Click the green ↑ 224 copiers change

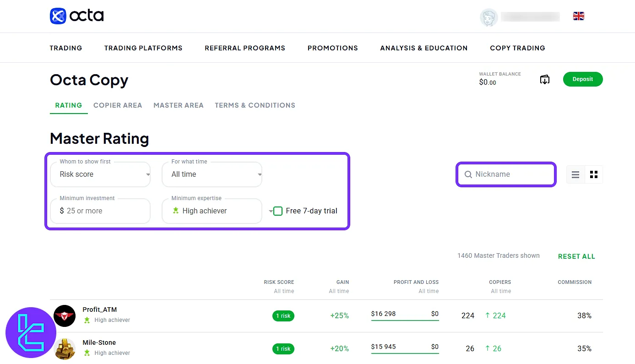[x=495, y=316]
